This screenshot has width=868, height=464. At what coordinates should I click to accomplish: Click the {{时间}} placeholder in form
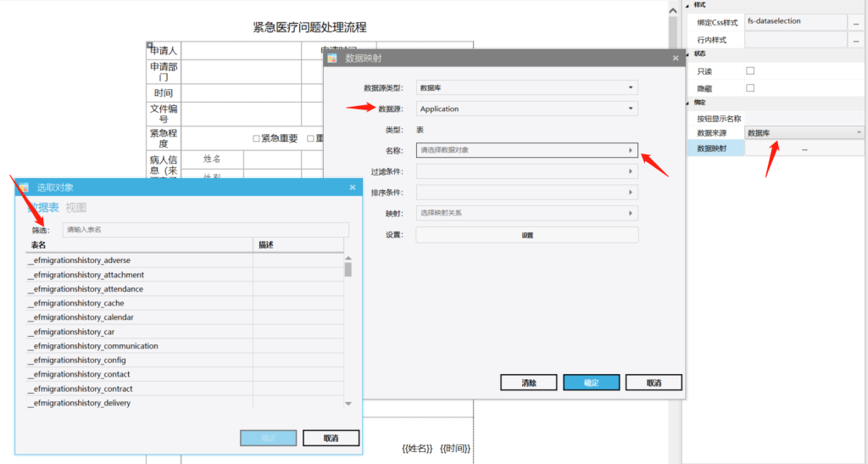point(455,449)
